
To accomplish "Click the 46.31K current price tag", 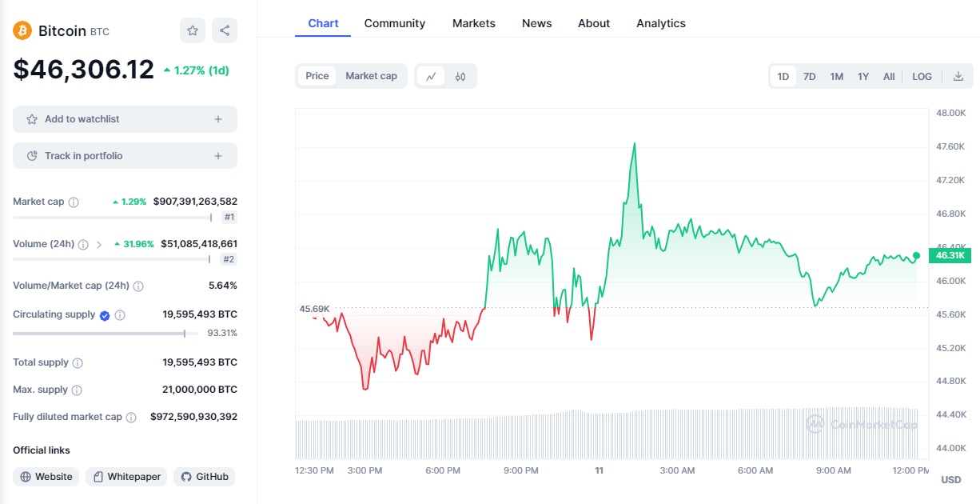I will tap(950, 255).
